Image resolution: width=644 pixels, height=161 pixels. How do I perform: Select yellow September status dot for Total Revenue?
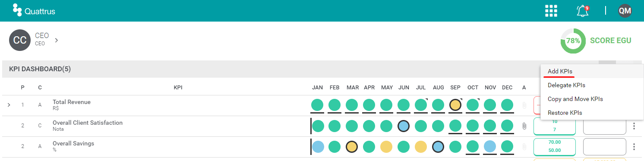coord(455,105)
